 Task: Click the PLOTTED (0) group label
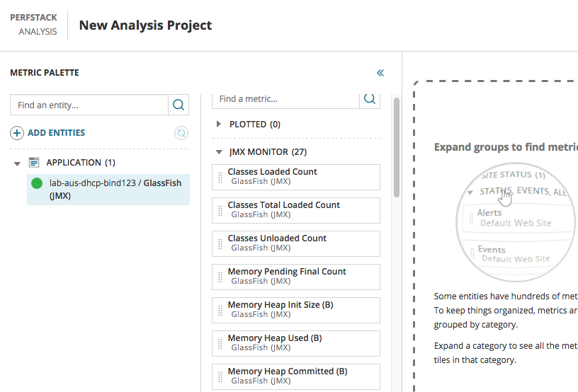coord(255,125)
